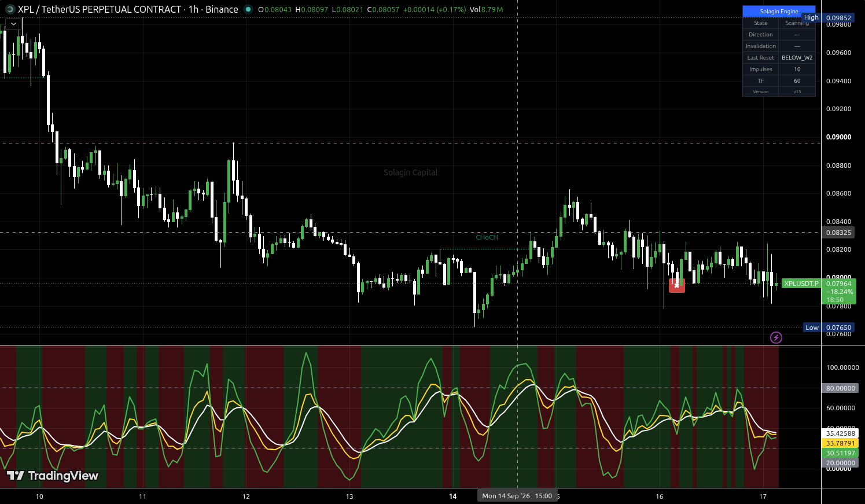Screen dimensions: 865x504
Task: Click the 100.00000 label on the indicator scale
Action: 842,367
